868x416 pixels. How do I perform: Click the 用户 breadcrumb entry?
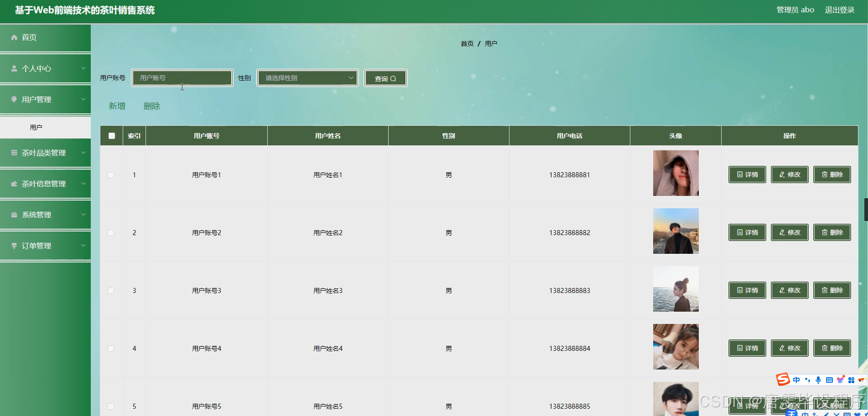point(491,44)
